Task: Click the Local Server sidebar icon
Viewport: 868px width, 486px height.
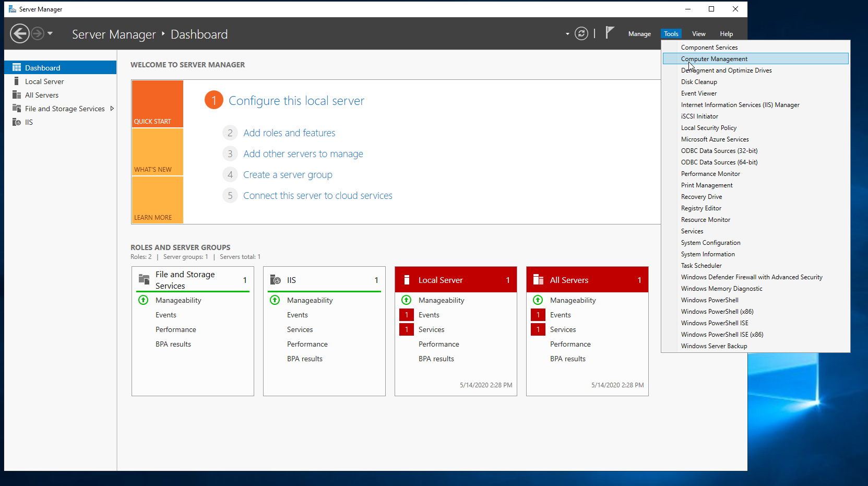Action: (17, 81)
